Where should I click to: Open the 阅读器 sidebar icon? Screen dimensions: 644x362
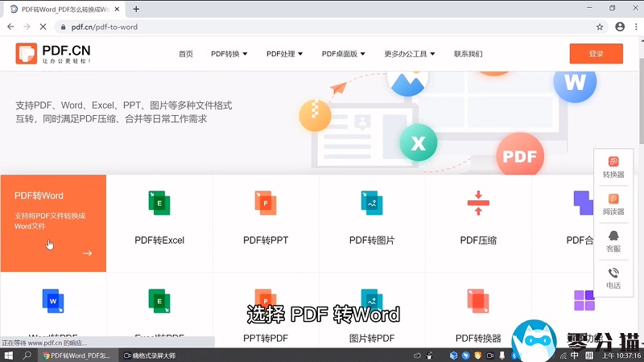tap(613, 200)
